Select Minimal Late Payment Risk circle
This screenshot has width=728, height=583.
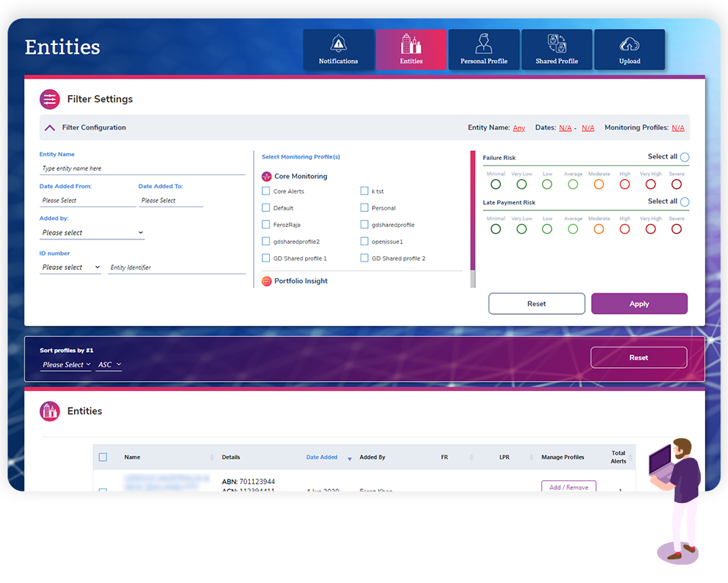495,229
